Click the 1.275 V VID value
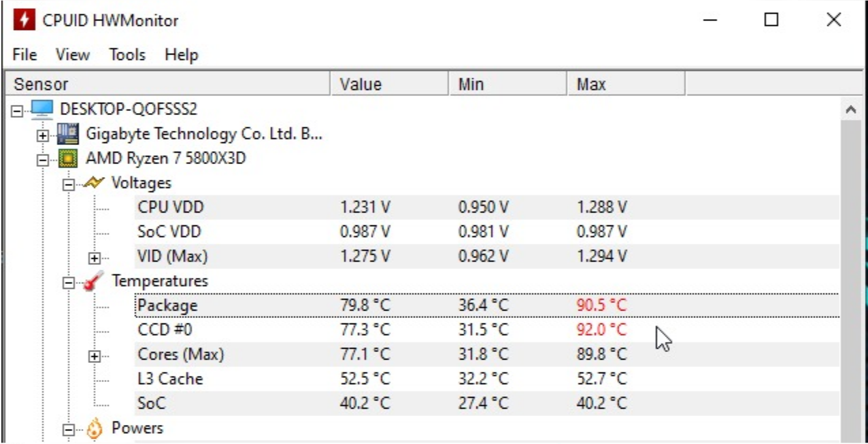Image resolution: width=868 pixels, height=444 pixels. tap(365, 257)
